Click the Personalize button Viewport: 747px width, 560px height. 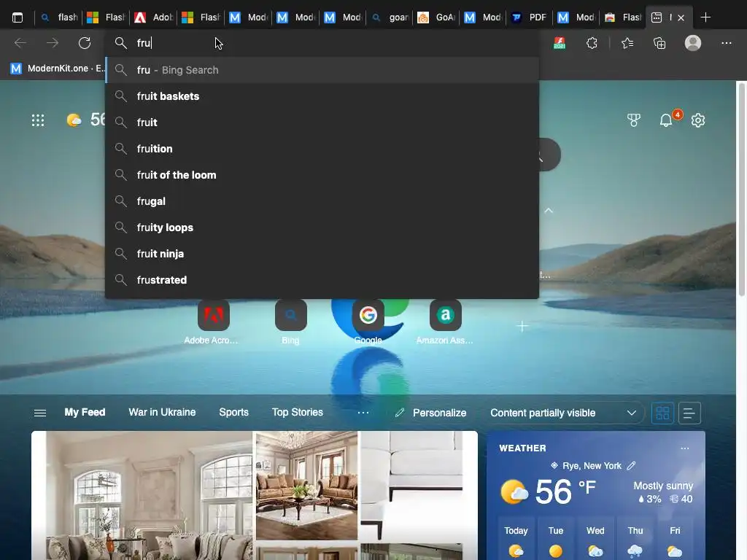[x=430, y=413]
